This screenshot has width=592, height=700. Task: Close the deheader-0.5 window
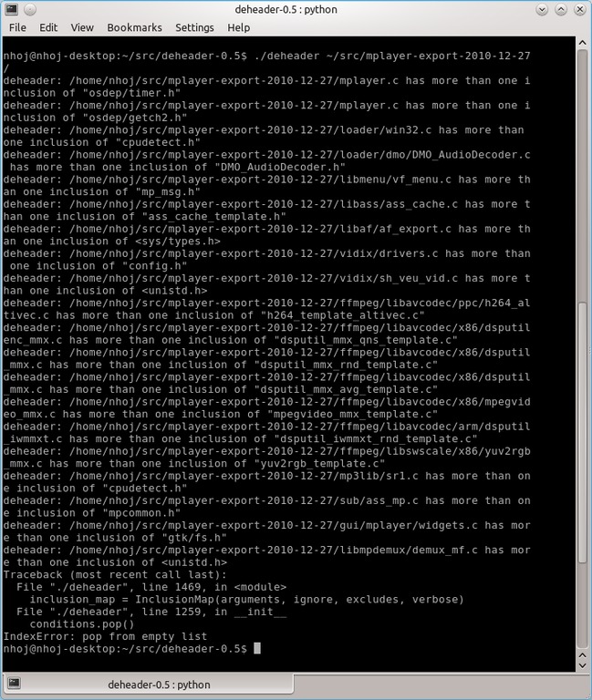coord(580,9)
